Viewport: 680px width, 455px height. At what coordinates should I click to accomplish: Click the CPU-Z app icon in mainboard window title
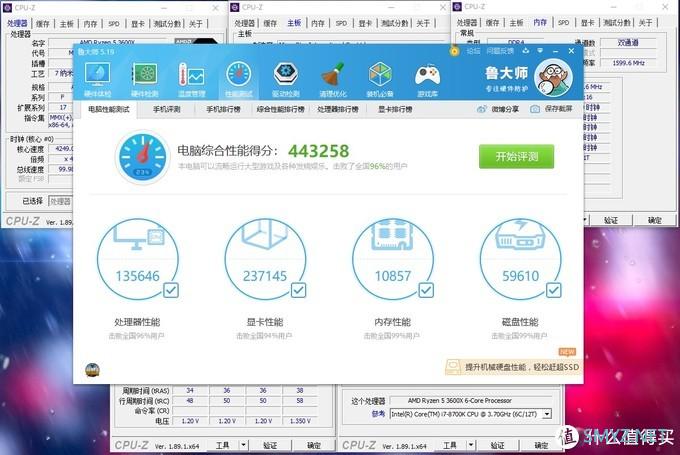pyautogui.click(x=235, y=7)
